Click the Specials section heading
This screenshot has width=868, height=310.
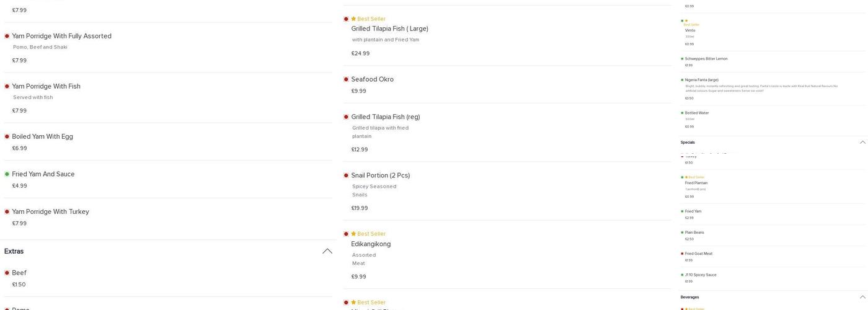click(x=688, y=143)
